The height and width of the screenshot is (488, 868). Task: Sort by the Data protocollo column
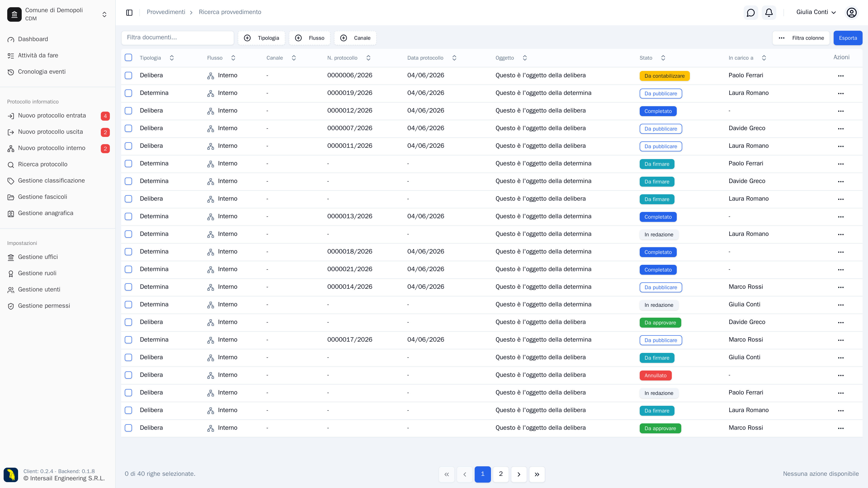pos(432,58)
